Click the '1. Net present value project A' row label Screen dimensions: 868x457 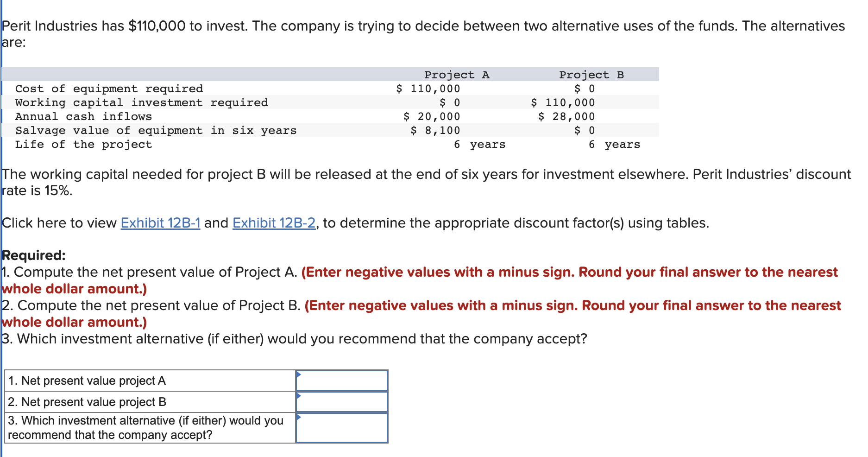coord(87,381)
